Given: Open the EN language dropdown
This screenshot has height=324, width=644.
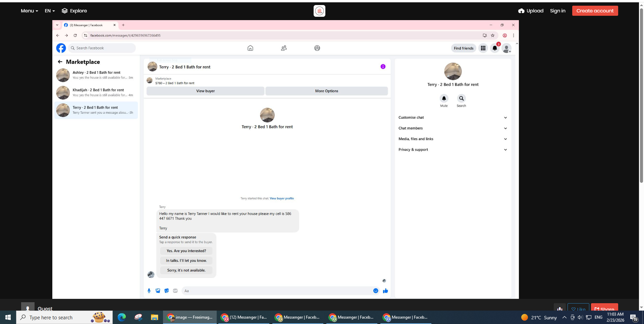Looking at the screenshot, I should [50, 11].
